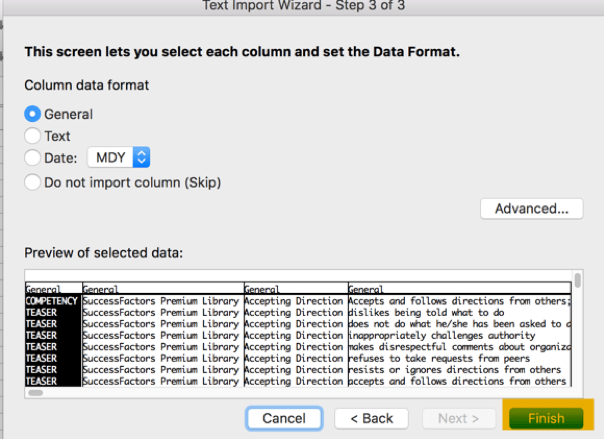The height and width of the screenshot is (439, 604).
Task: Choose the Text data format option
Action: (33, 135)
